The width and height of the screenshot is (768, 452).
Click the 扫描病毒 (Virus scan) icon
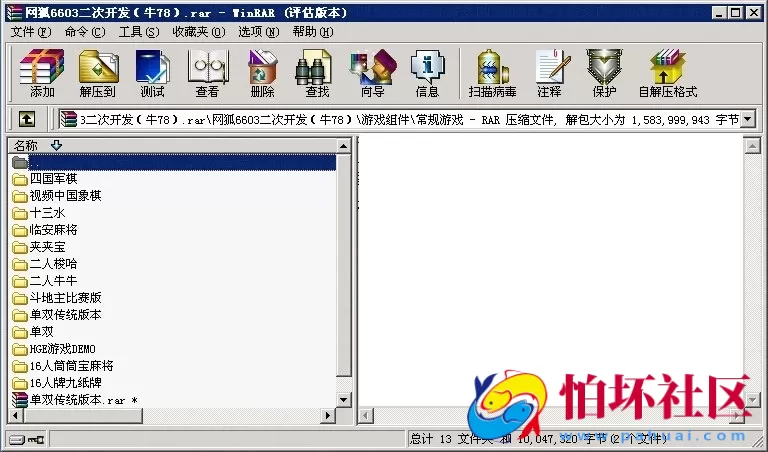(x=492, y=74)
